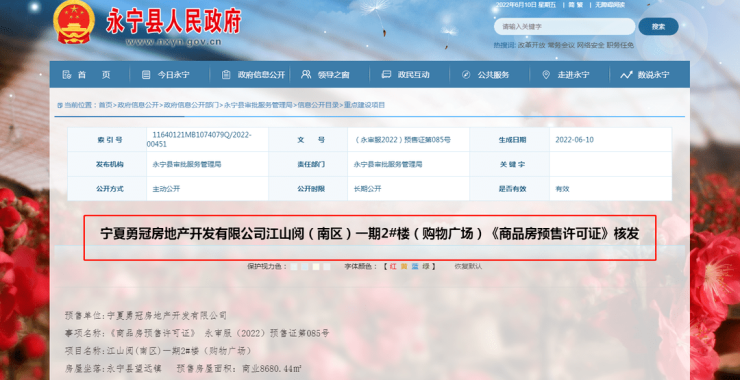Click the 公共服务 compass icon
The width and height of the screenshot is (740, 380).
coord(466,75)
